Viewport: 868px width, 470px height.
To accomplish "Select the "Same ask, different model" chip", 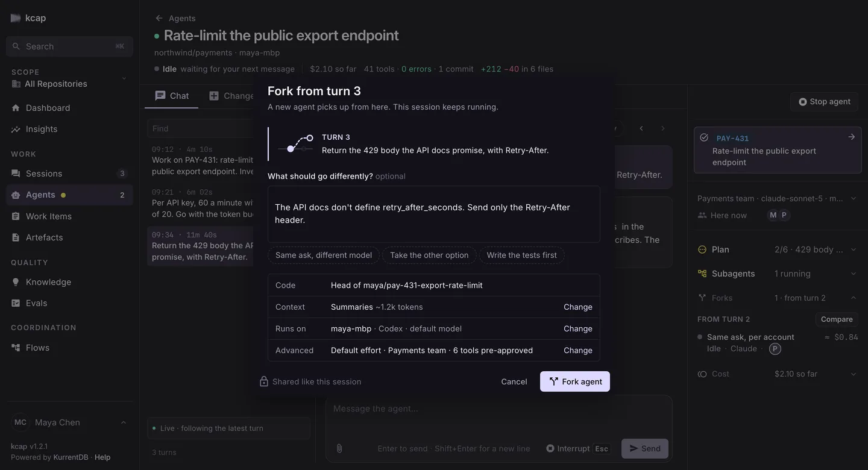I will click(324, 255).
